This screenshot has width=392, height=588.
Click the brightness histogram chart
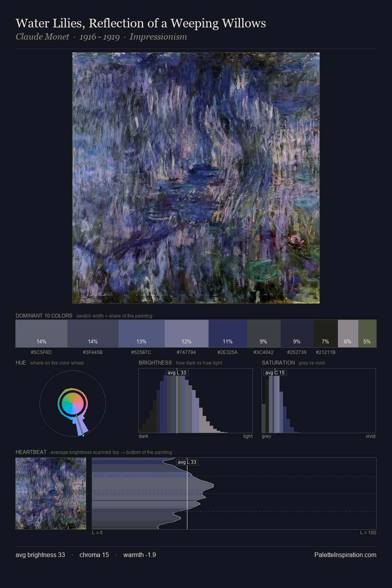click(196, 401)
